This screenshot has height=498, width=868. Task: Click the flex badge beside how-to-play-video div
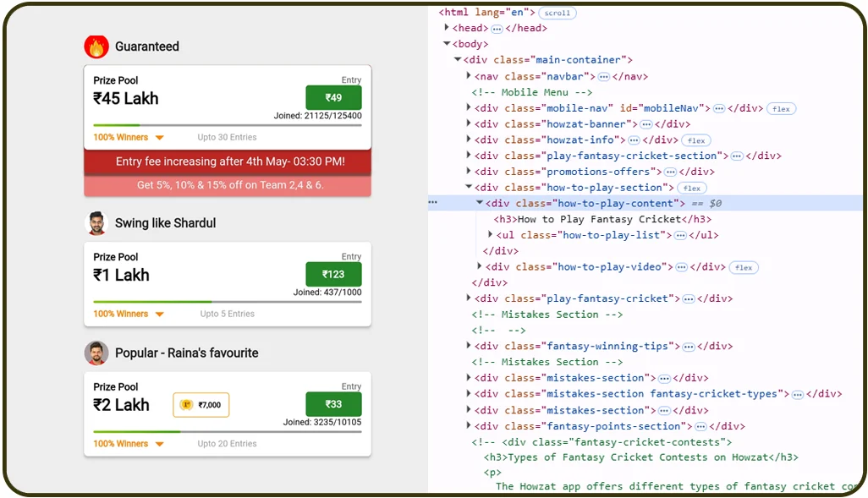743,267
